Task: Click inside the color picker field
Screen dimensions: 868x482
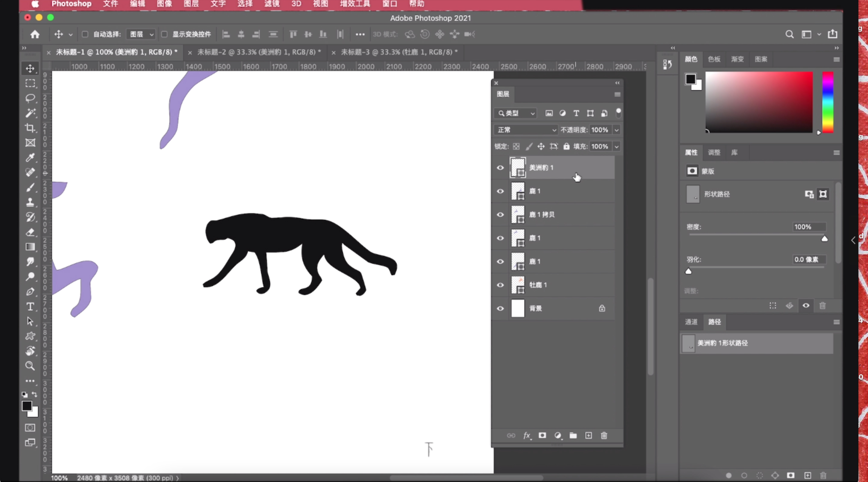Action: (x=759, y=102)
